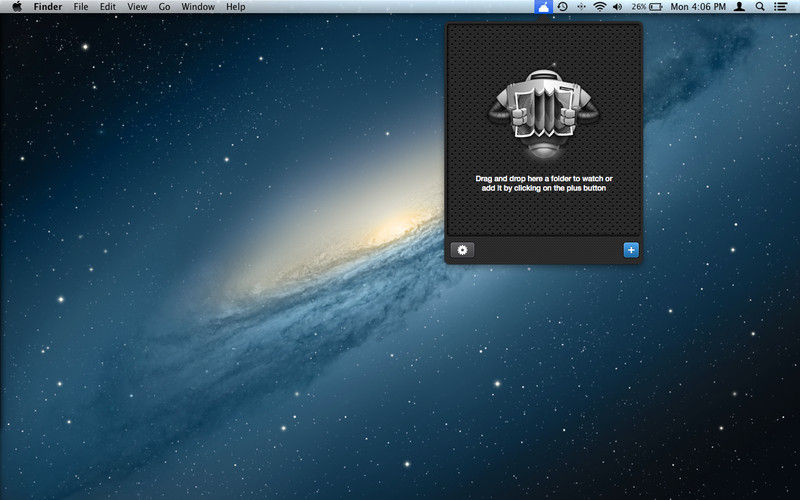Viewport: 800px width, 500px height.
Task: Open the volume speaker icon
Action: [x=618, y=7]
